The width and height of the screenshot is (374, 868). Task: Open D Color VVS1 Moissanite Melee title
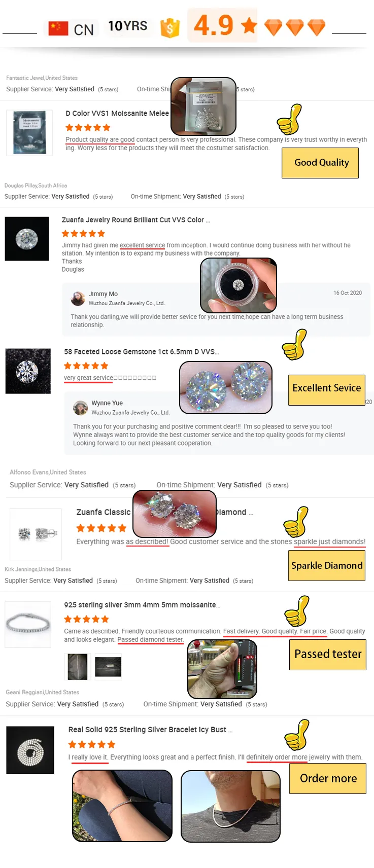coord(117,113)
